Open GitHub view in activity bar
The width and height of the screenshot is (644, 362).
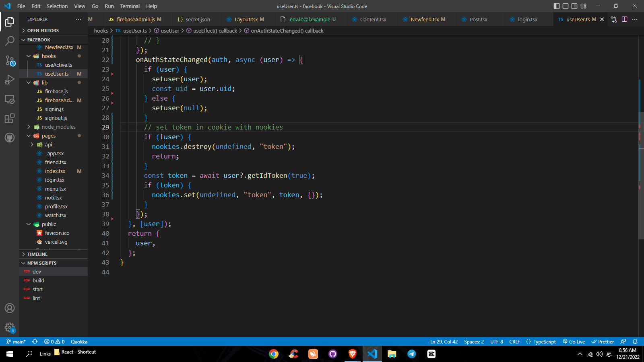[10, 138]
